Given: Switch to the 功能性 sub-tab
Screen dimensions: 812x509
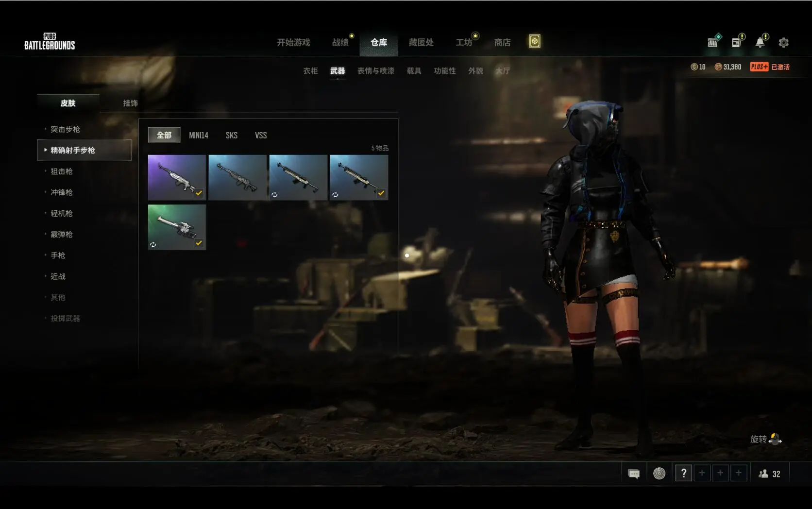Looking at the screenshot, I should coord(445,71).
